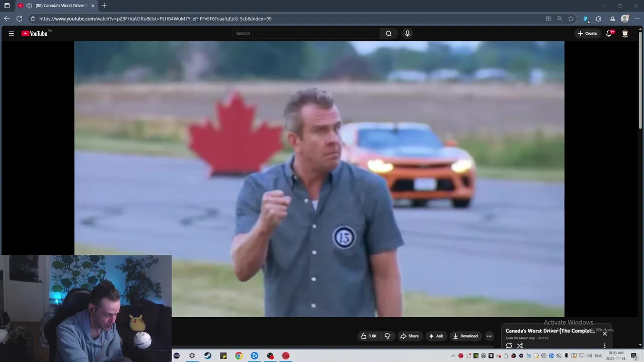Click on the video player area
Viewport: 644px width, 362px height.
(319, 179)
